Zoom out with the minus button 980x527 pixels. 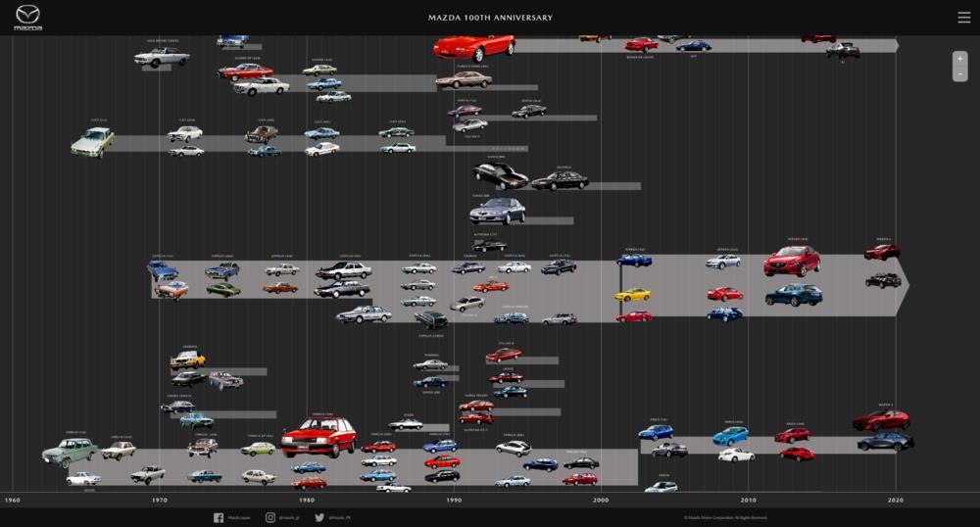click(x=960, y=73)
